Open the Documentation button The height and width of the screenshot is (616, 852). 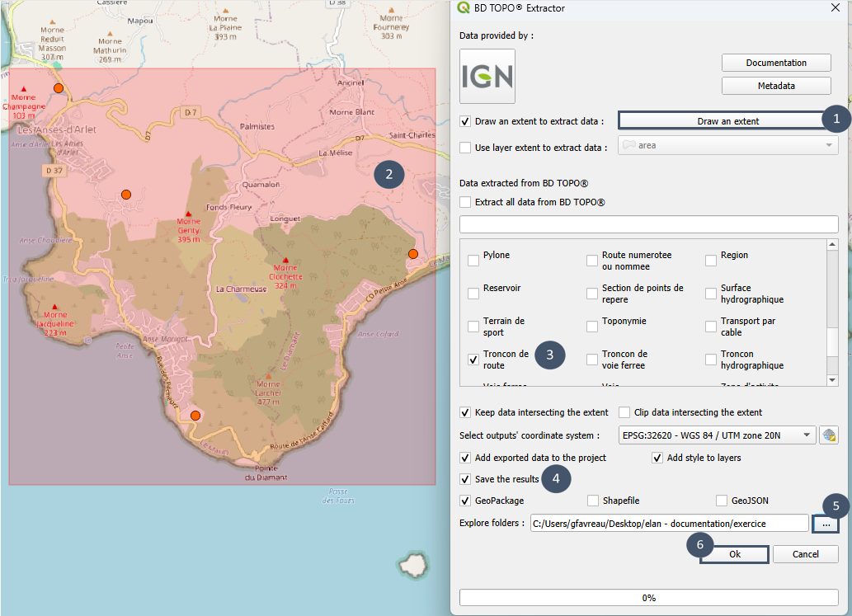[776, 63]
